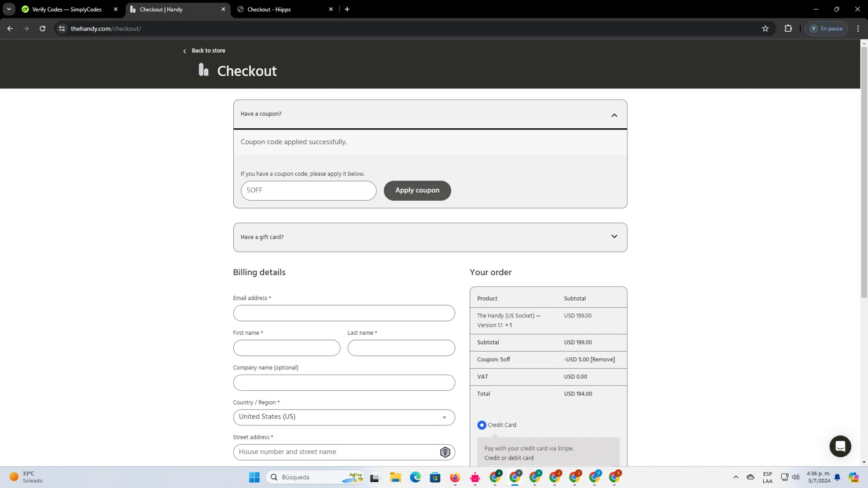The height and width of the screenshot is (488, 868).
Task: View site information icon in address bar
Action: pyautogui.click(x=62, y=28)
